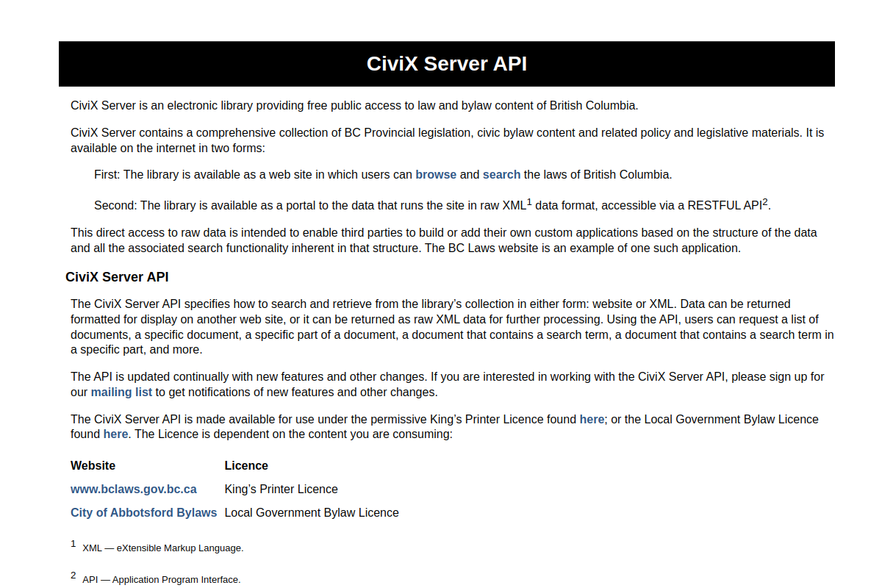The width and height of the screenshot is (882, 588).
Task: Click the paragraph starting 'CiviX Server is an electronic library'
Action: (x=354, y=105)
